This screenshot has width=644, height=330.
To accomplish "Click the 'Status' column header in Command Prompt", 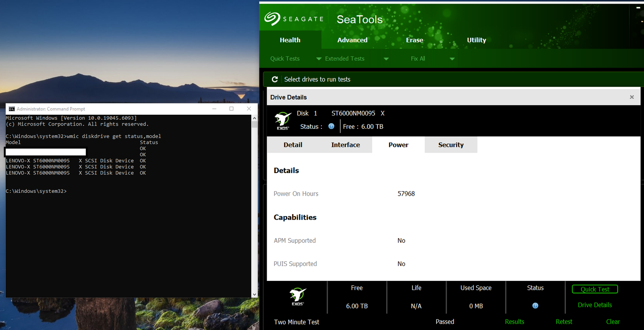I will tap(149, 142).
